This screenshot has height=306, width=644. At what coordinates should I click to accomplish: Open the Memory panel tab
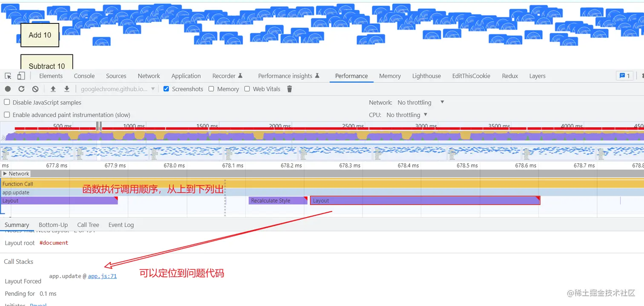click(390, 76)
